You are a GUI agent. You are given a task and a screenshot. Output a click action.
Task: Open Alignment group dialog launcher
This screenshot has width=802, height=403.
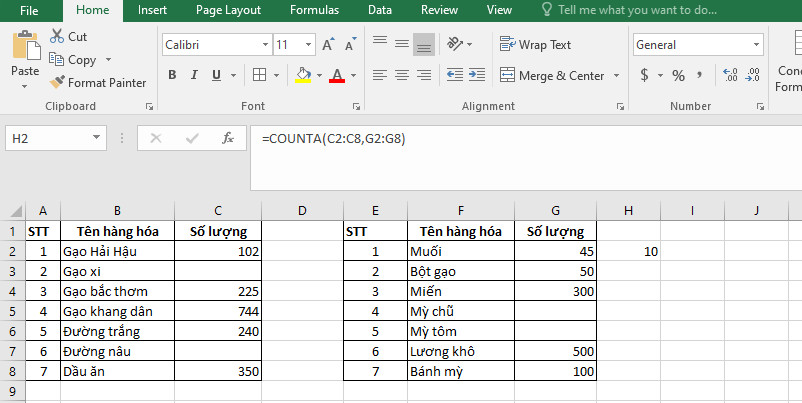point(620,106)
